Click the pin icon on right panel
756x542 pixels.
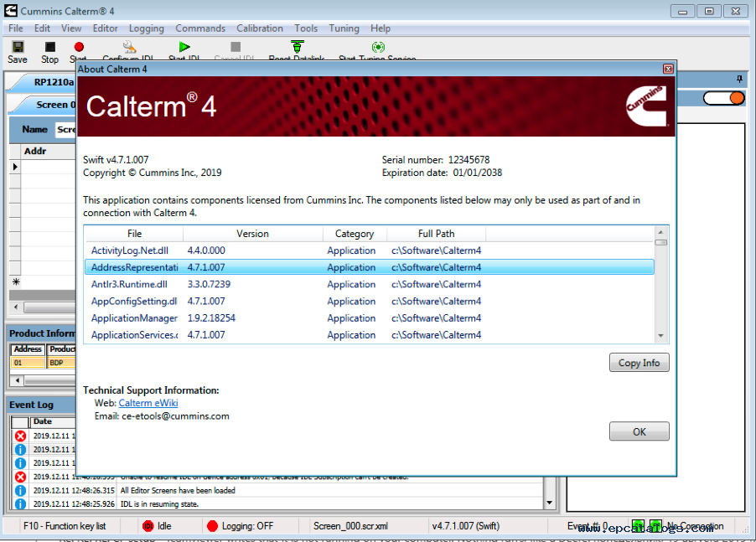point(739,79)
